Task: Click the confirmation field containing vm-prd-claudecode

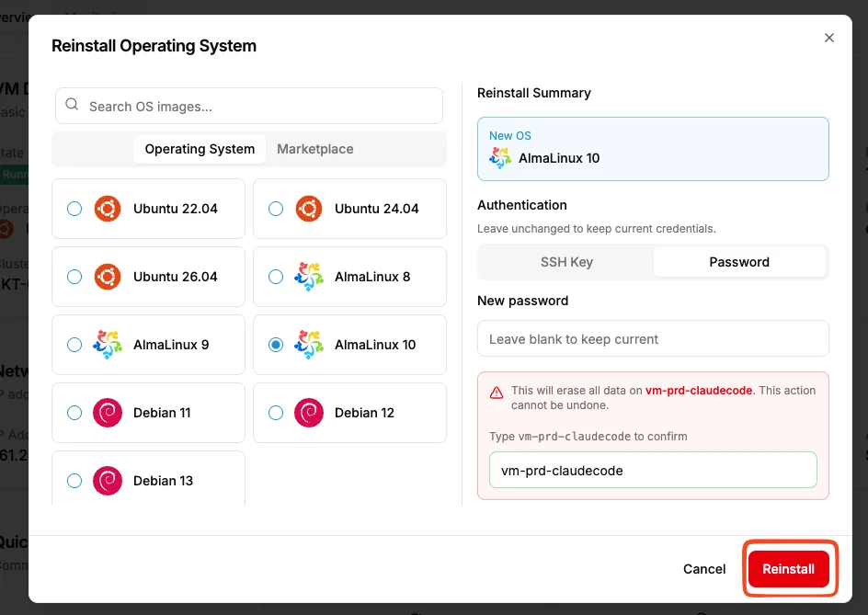Action: pyautogui.click(x=653, y=470)
